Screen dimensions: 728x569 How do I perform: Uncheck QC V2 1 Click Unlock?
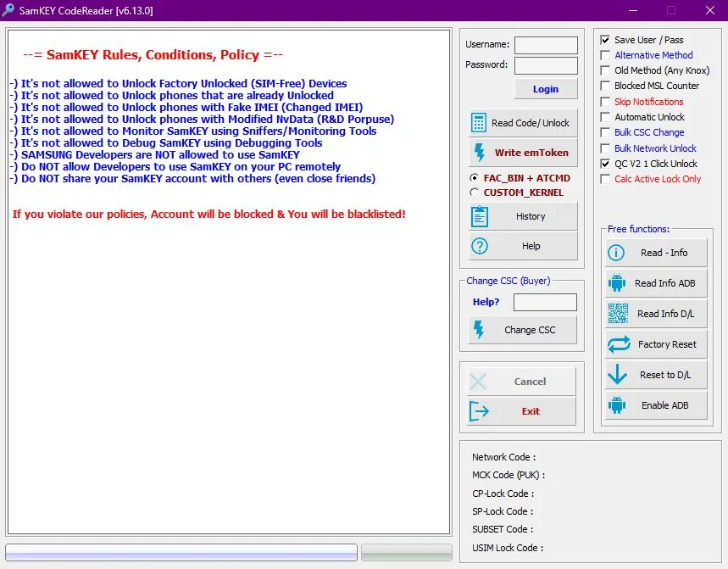click(x=605, y=164)
